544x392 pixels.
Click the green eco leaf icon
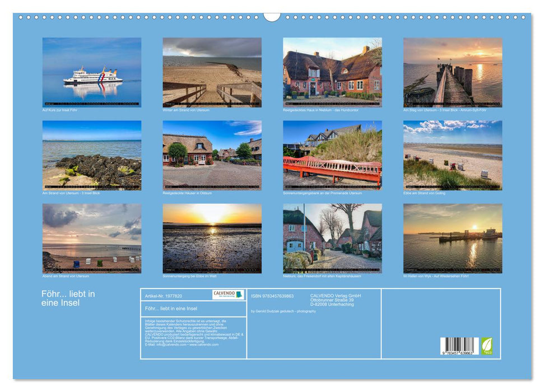click(x=487, y=346)
